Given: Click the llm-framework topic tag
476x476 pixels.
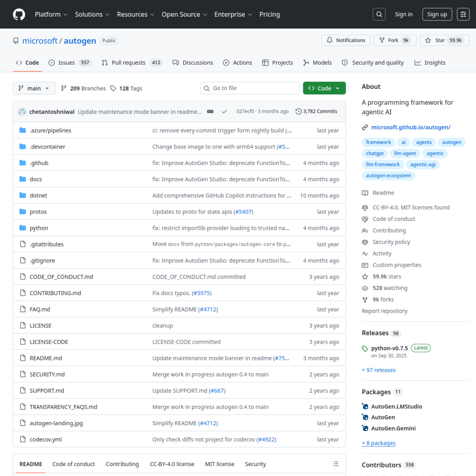Looking at the screenshot, I should (383, 164).
